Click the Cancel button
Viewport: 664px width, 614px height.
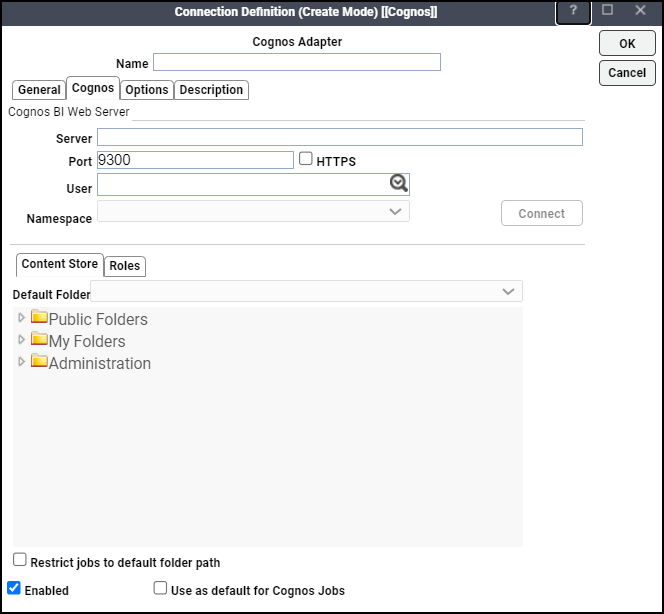(627, 73)
